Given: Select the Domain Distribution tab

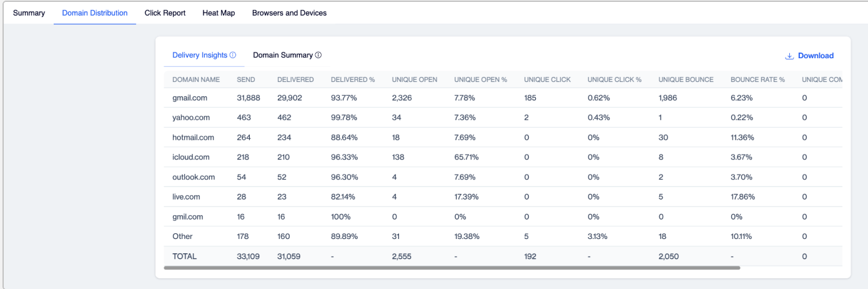Looking at the screenshot, I should point(95,13).
